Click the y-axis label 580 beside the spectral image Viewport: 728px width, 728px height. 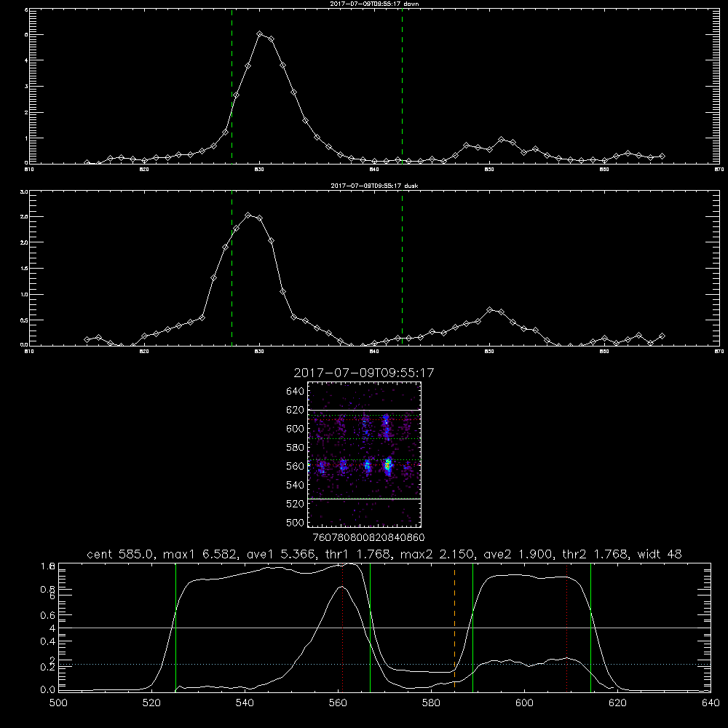point(296,448)
